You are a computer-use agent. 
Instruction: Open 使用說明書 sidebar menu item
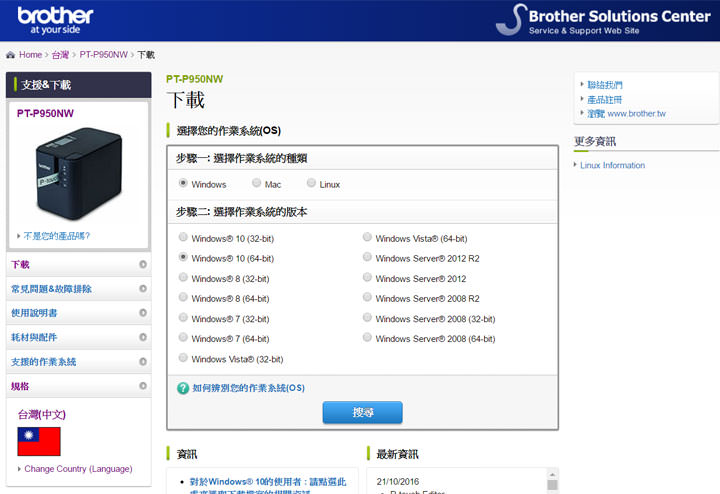(x=79, y=313)
